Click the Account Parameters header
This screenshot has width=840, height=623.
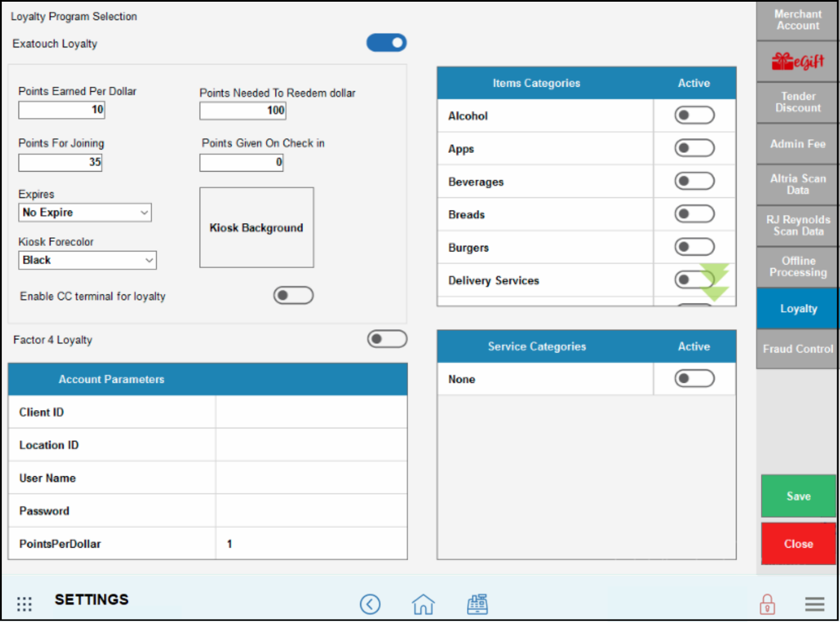tap(112, 379)
